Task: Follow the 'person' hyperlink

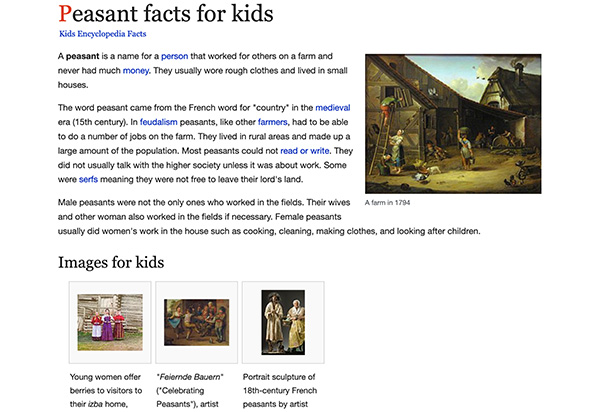Action: [x=174, y=56]
